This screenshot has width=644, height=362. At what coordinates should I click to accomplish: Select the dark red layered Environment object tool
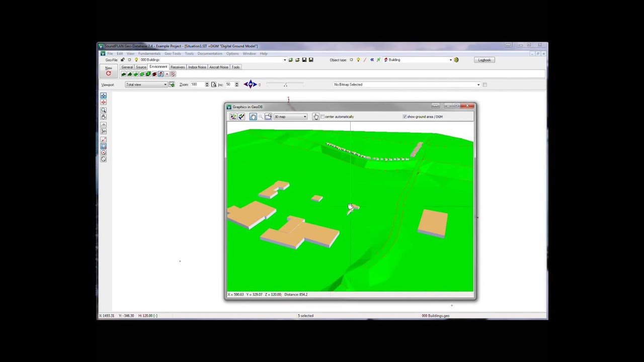click(x=154, y=74)
